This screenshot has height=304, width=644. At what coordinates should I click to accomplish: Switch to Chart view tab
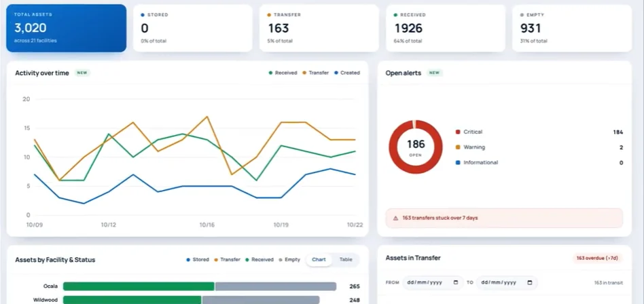(319, 260)
